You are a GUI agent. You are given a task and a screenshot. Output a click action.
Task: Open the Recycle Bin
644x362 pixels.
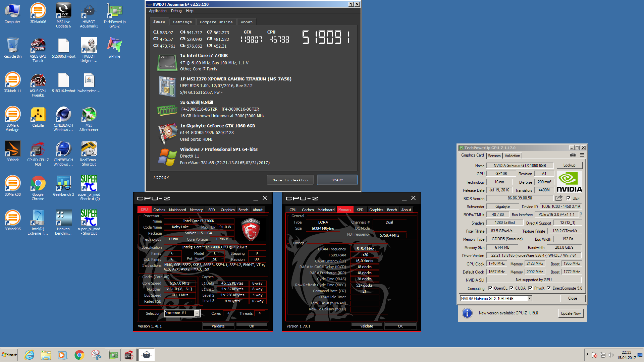(x=12, y=48)
